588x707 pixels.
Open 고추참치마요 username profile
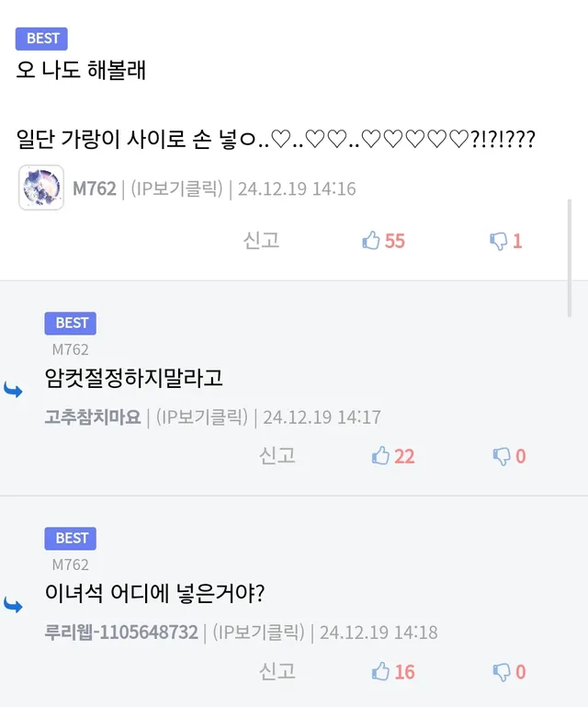click(x=93, y=417)
